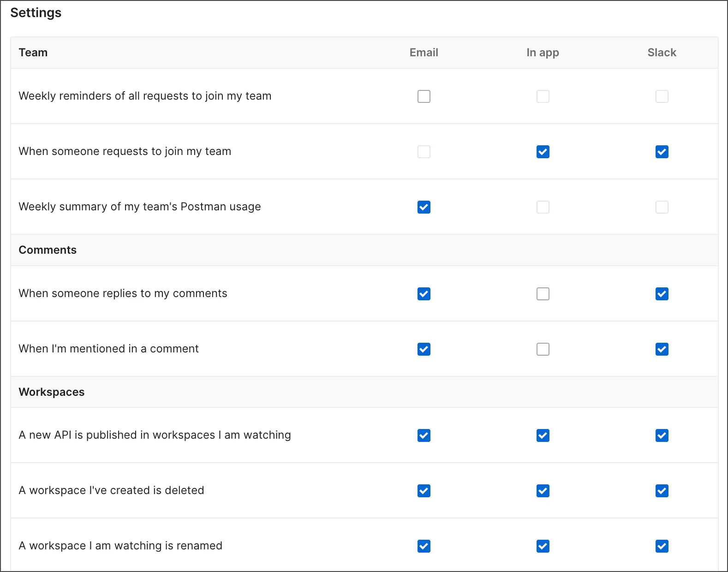Check In app for mentions in a comment
This screenshot has height=572, width=728.
pyautogui.click(x=543, y=349)
